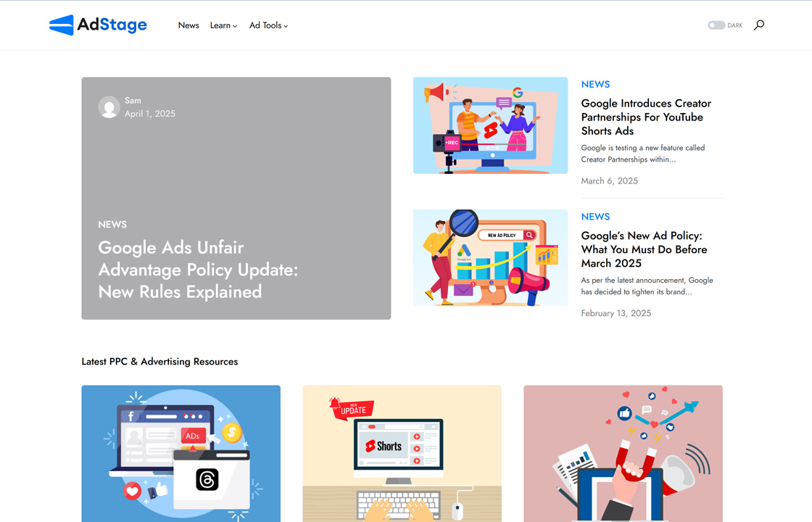Click author name Sam

point(133,101)
